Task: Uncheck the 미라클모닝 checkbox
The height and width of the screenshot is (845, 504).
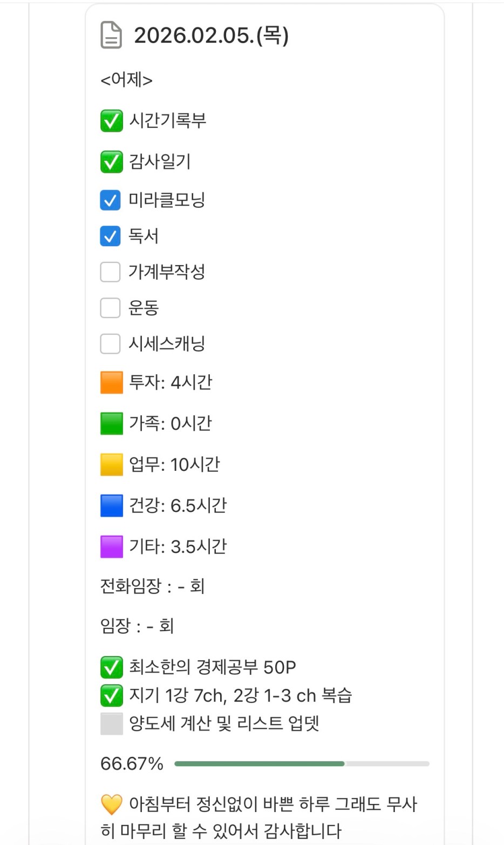Action: pyautogui.click(x=110, y=200)
